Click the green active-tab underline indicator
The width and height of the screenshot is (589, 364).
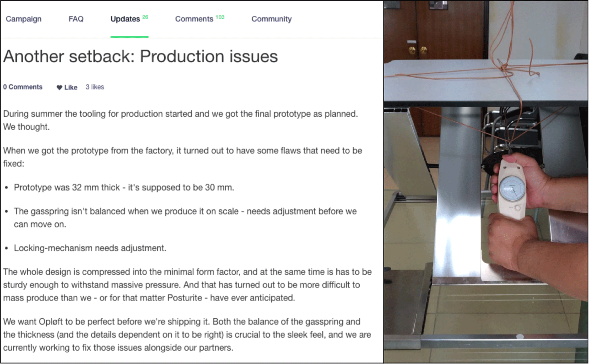pyautogui.click(x=129, y=37)
